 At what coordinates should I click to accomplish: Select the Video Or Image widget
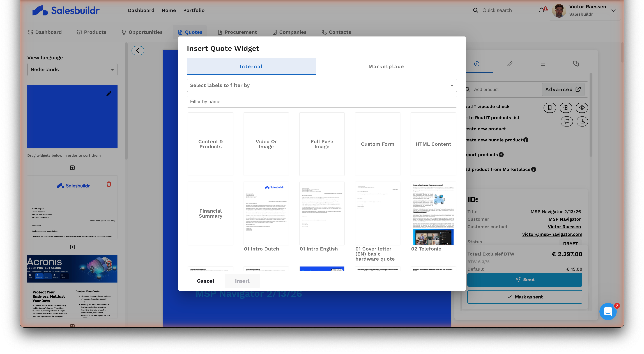[266, 144]
